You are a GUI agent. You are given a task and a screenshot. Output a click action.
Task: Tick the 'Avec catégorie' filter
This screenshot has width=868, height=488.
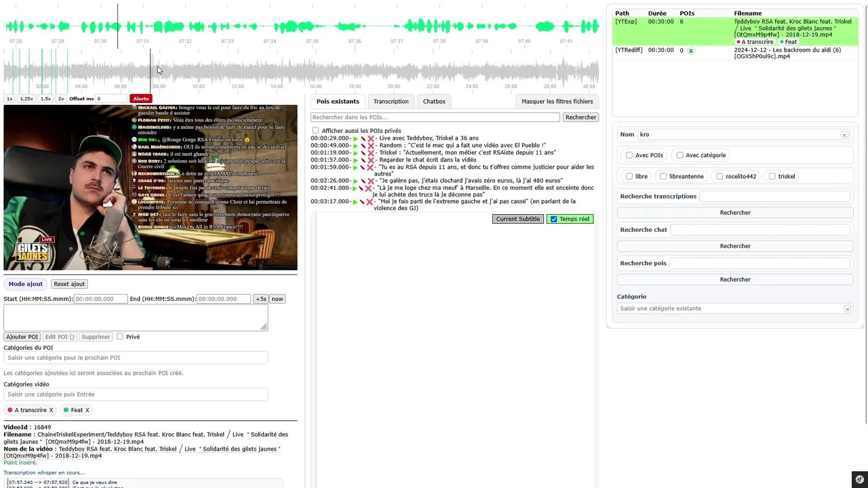click(680, 155)
